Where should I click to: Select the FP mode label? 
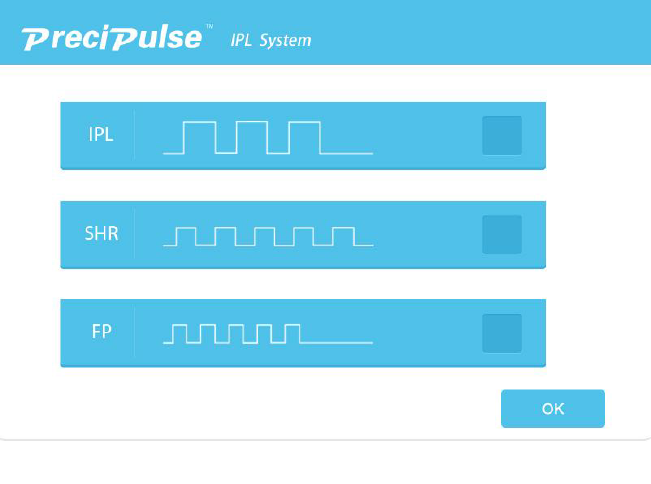(x=102, y=332)
